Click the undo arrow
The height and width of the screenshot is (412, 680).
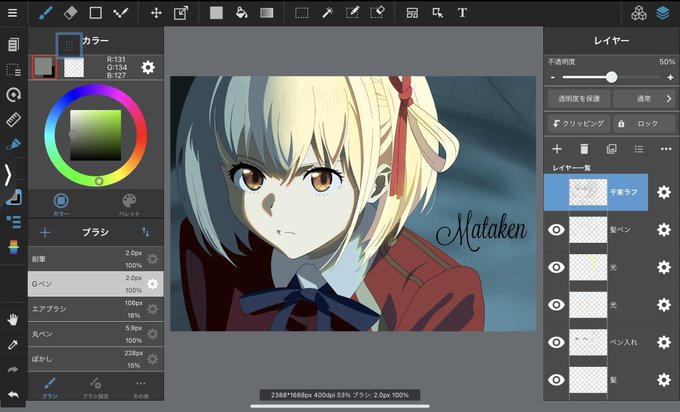pyautogui.click(x=13, y=395)
